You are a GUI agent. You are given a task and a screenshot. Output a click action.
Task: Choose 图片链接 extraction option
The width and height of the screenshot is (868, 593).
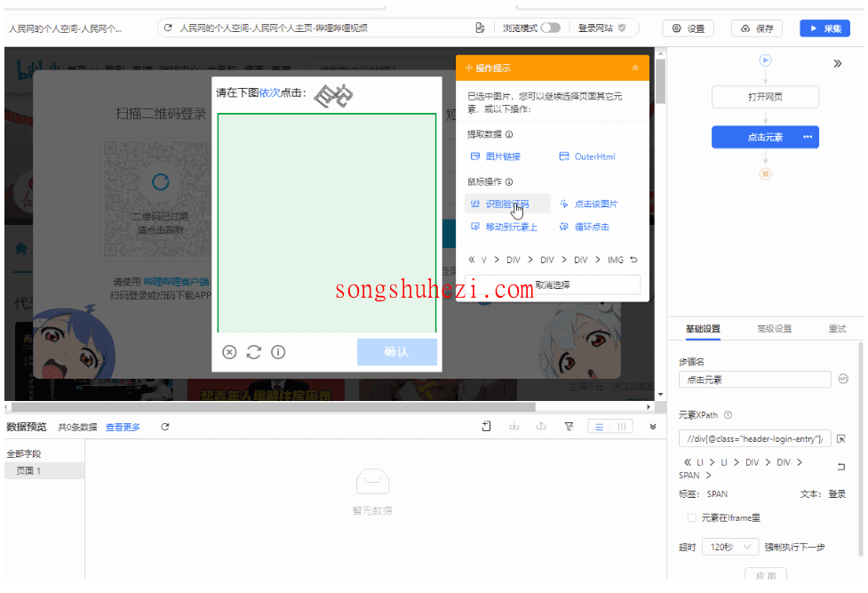(496, 156)
